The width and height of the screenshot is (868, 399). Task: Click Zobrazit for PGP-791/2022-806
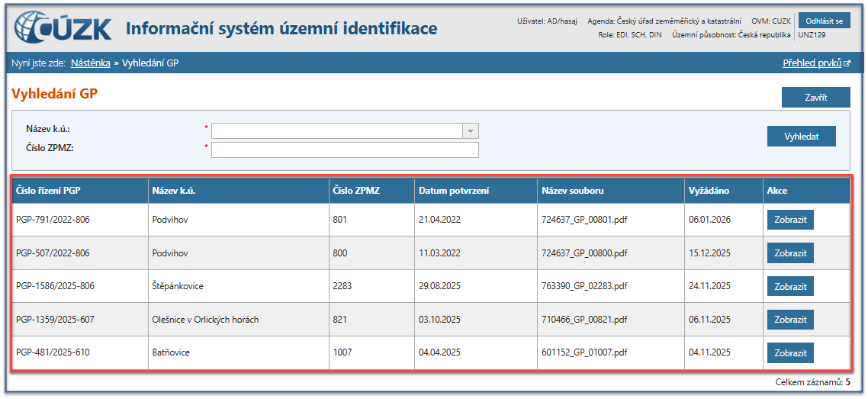(x=790, y=220)
